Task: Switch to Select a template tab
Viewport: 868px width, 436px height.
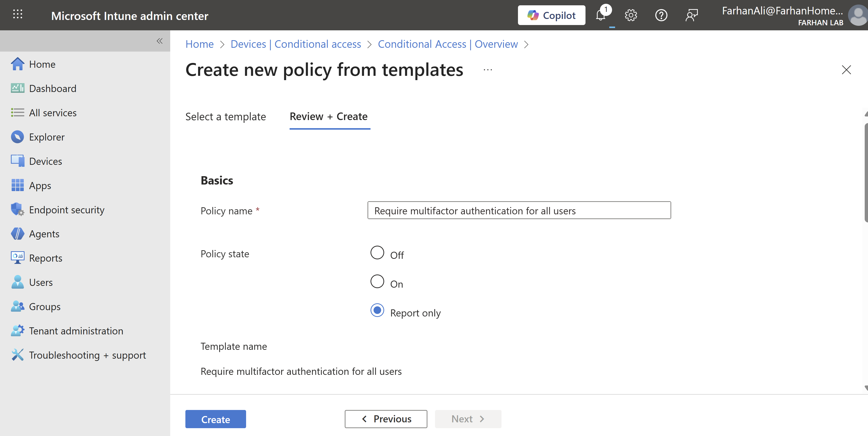Action: 225,117
